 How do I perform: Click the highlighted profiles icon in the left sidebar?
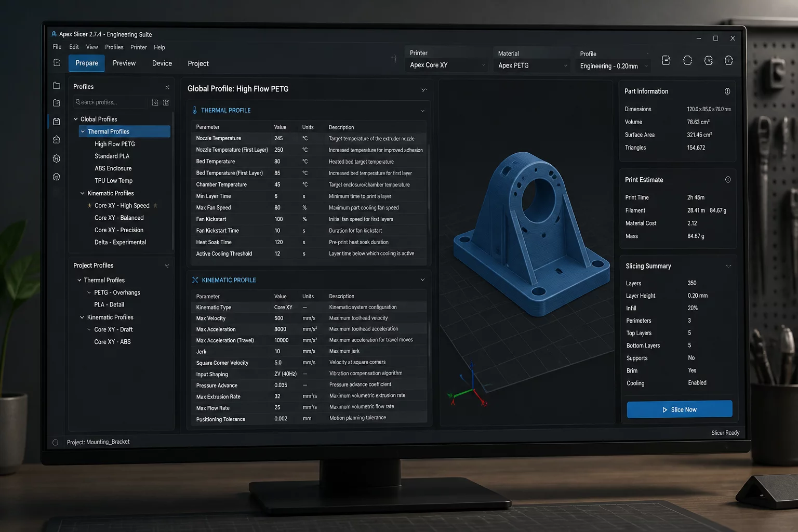click(57, 122)
